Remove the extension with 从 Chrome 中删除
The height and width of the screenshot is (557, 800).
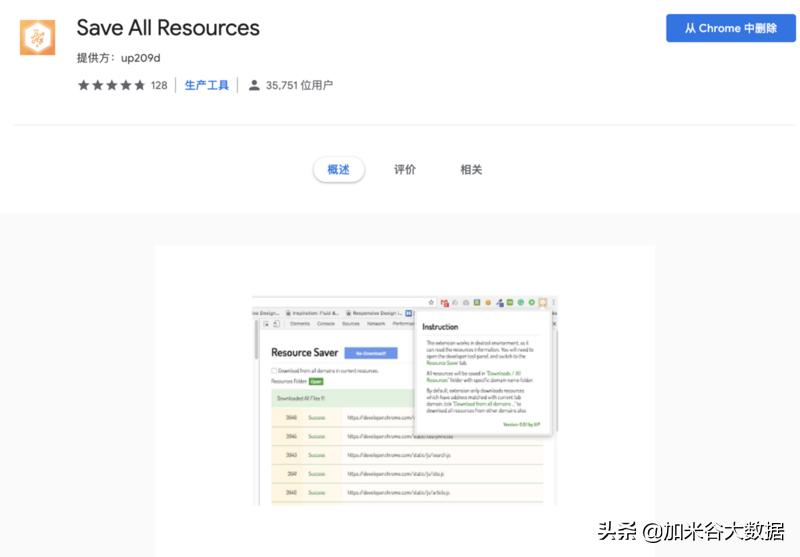pos(731,28)
